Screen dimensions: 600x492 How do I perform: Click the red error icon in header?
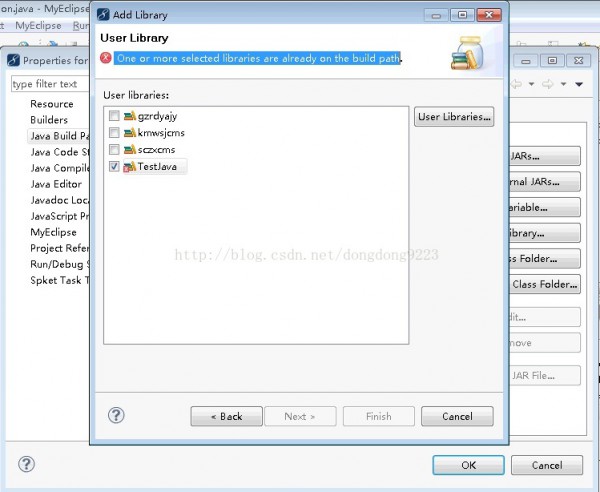tap(106, 58)
